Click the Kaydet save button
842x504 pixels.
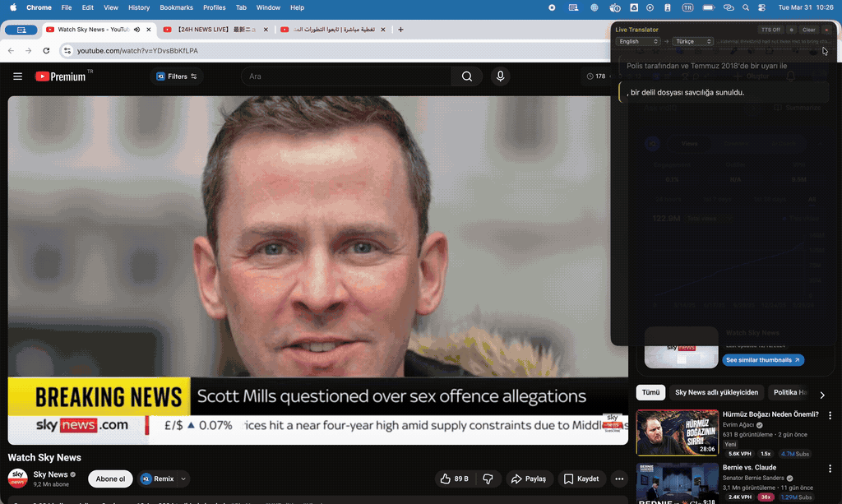pyautogui.click(x=581, y=479)
